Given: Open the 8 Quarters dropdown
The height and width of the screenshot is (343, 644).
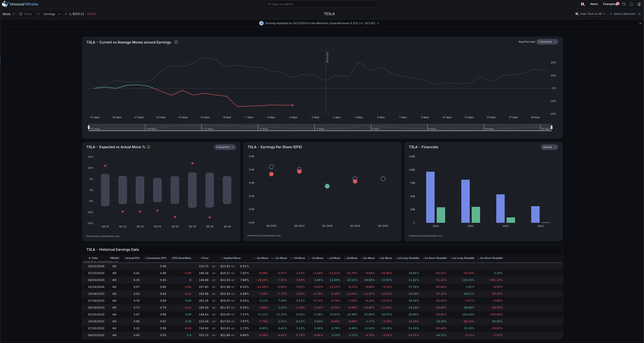Looking at the screenshot, I should point(225,147).
